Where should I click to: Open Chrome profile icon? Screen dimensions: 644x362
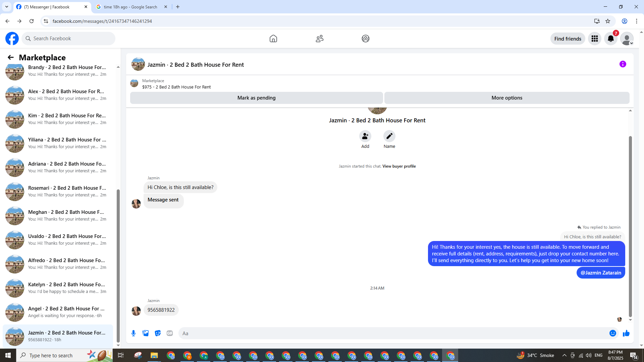pyautogui.click(x=625, y=21)
